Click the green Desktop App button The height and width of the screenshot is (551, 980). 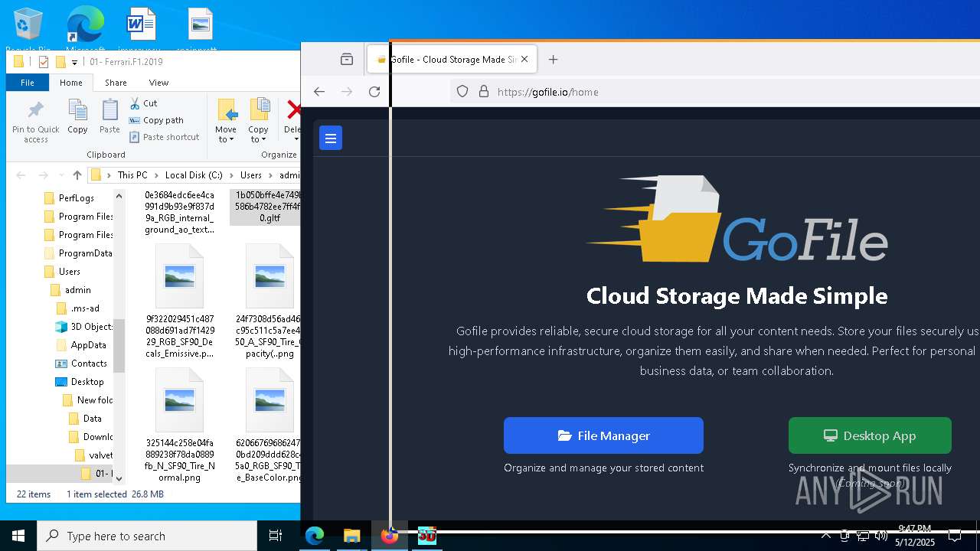coord(870,435)
